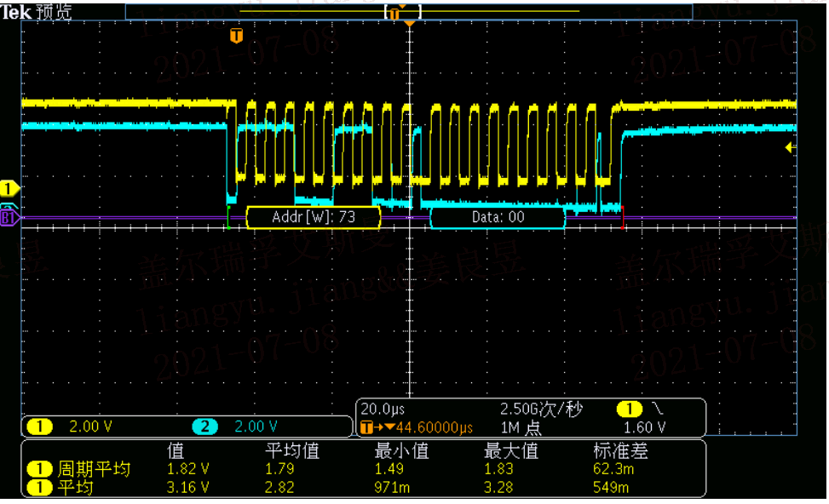Click the channel 2 scale badge 2.00 V
Image resolution: width=829 pixels, height=504 pixels.
235,427
